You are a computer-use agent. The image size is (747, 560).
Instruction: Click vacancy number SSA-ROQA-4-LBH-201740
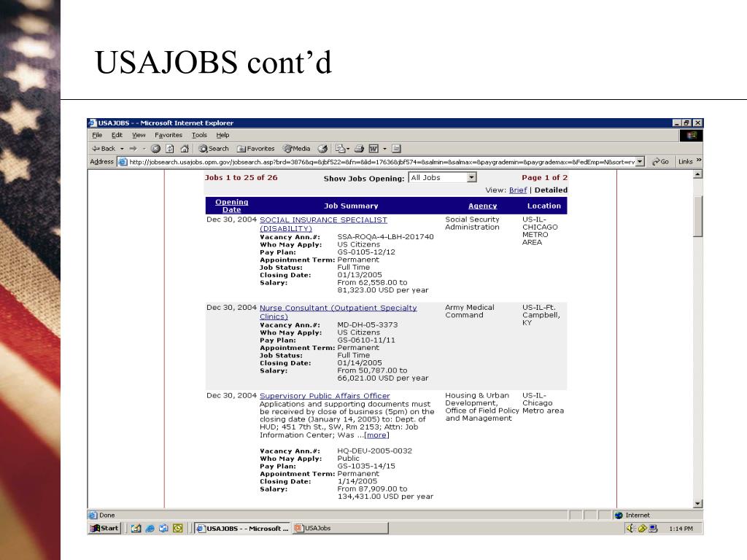coord(385,237)
